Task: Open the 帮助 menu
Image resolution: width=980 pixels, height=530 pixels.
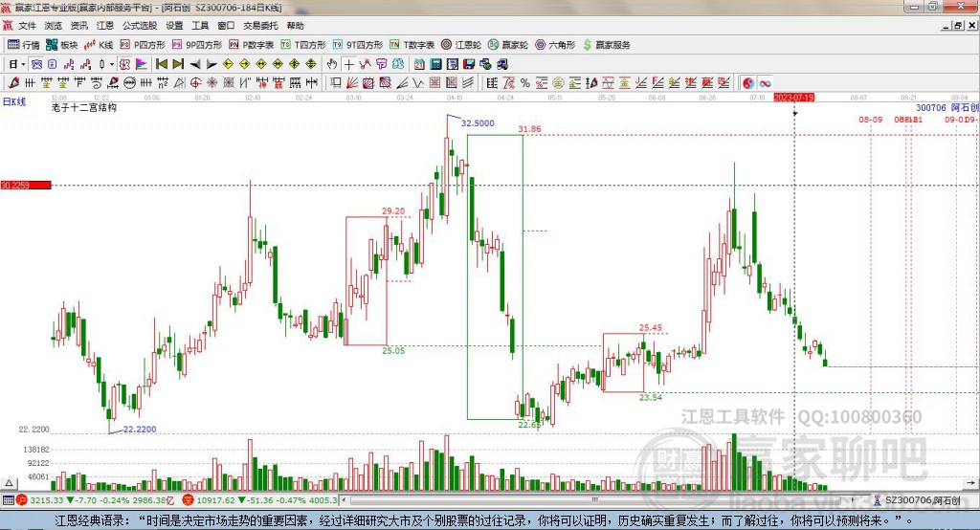Action: click(295, 26)
